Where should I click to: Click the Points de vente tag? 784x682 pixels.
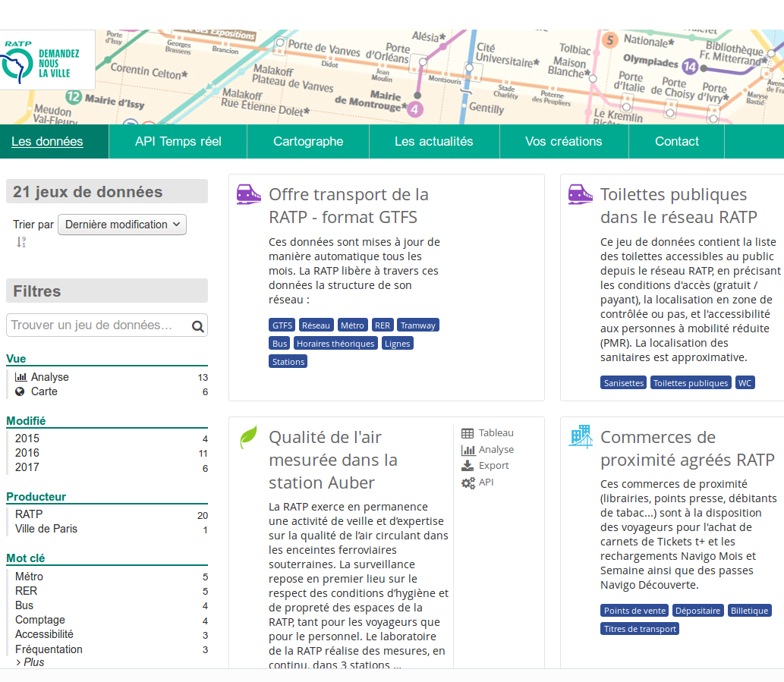pyautogui.click(x=634, y=611)
